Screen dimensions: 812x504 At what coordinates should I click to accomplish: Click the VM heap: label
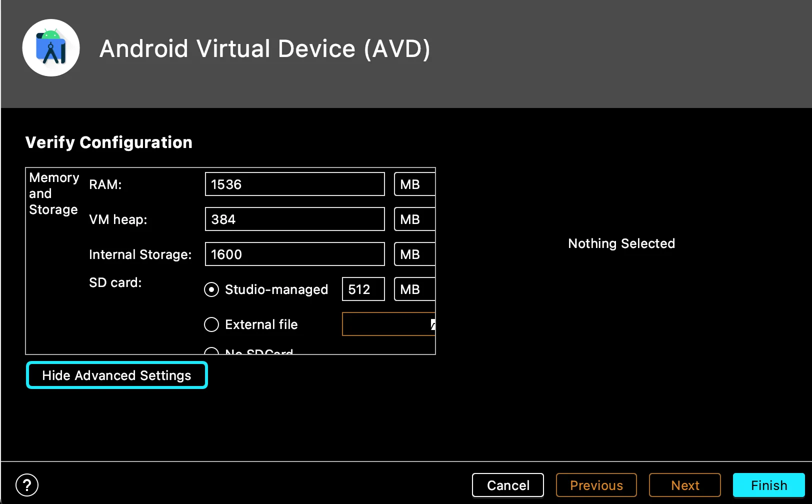coord(118,219)
